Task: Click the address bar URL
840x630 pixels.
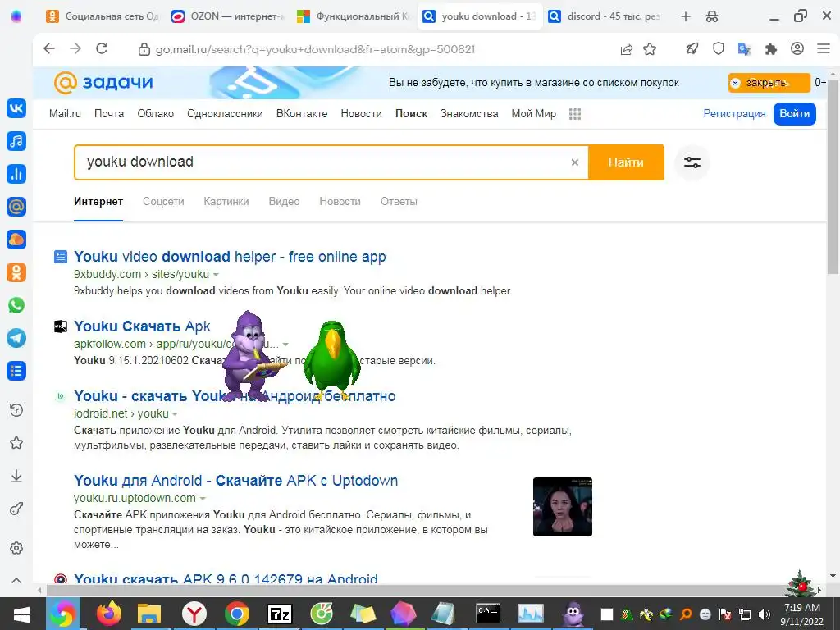Action: pyautogui.click(x=315, y=49)
